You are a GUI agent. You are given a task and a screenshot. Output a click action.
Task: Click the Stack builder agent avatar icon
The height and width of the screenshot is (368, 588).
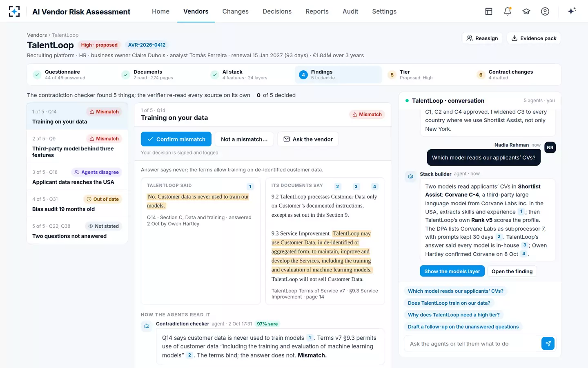411,176
